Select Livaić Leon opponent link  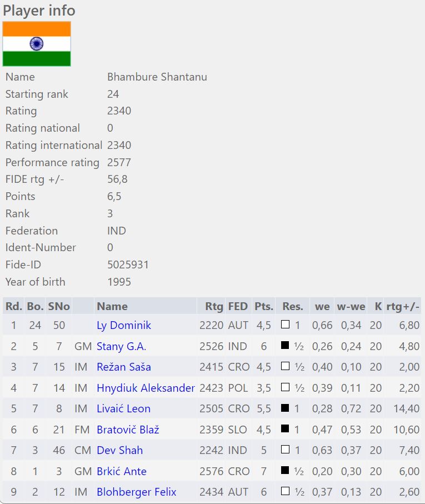pyautogui.click(x=123, y=408)
